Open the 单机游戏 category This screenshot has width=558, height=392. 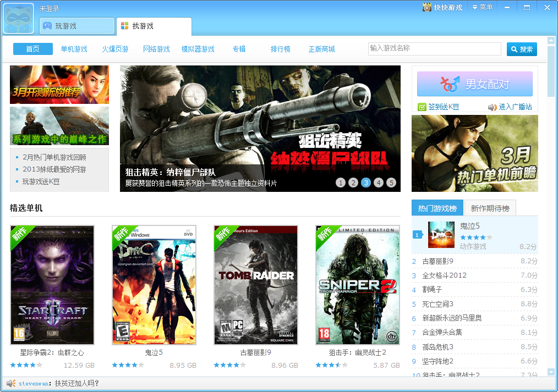click(74, 49)
